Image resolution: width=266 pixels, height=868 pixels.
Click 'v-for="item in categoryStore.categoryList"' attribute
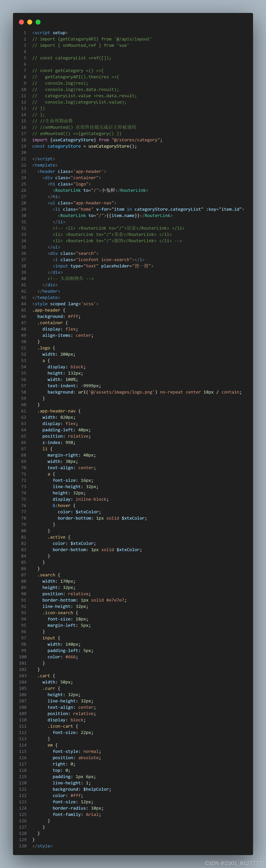click(150, 209)
